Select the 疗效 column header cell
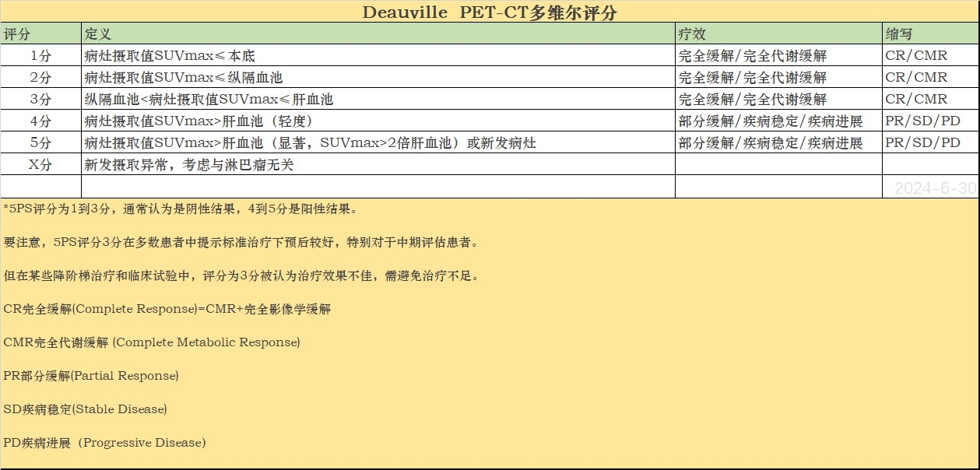 click(x=778, y=34)
